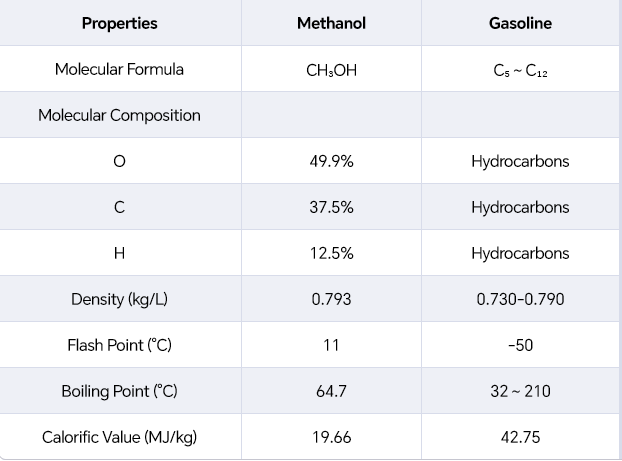Image resolution: width=622 pixels, height=461 pixels.
Task: Click the gasoline boiling range 32 ~ 210
Action: pyautogui.click(x=520, y=392)
